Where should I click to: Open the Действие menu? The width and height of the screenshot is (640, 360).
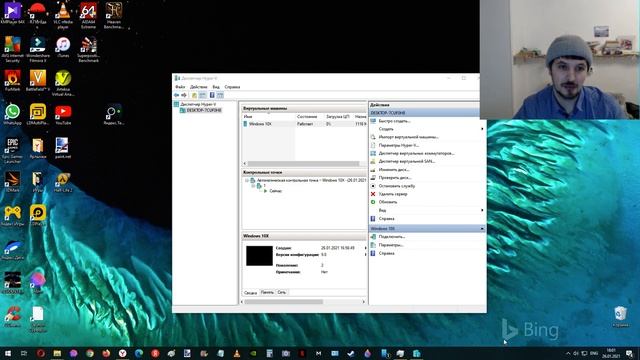click(x=199, y=87)
